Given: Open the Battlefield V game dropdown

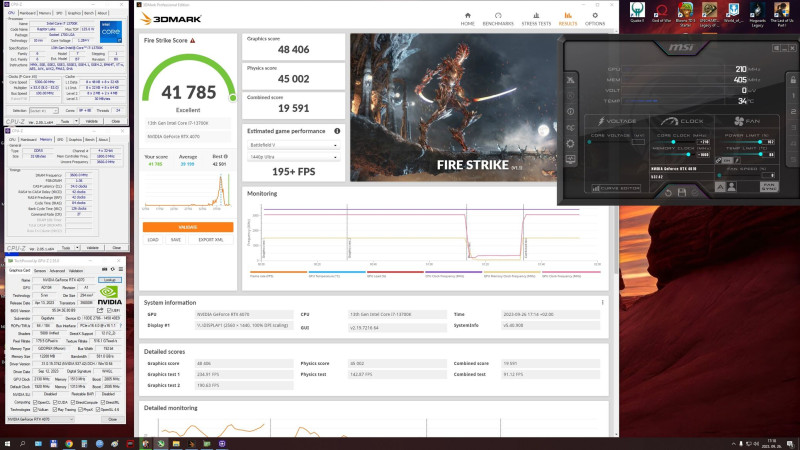Looking at the screenshot, I should pos(293,145).
